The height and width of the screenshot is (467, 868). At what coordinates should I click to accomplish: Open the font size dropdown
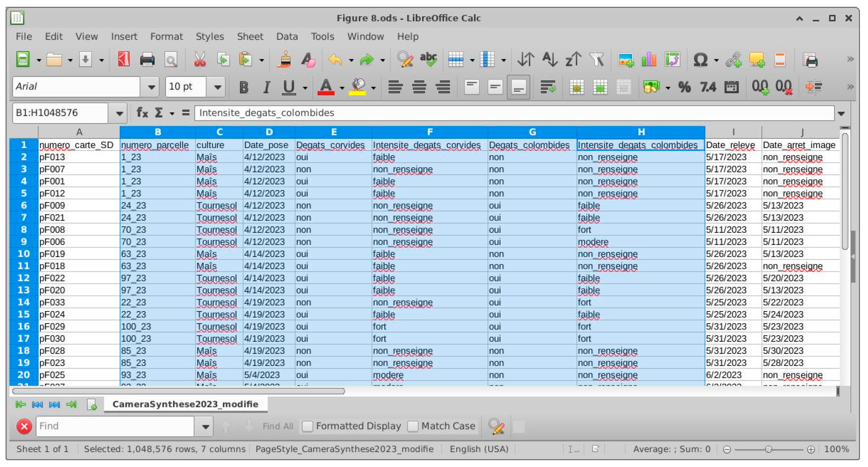pos(218,87)
